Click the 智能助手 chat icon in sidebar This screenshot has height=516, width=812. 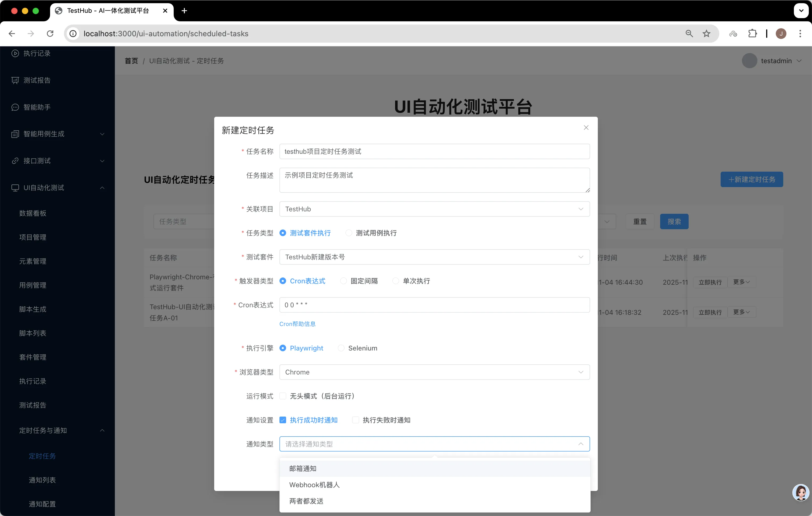click(x=15, y=107)
